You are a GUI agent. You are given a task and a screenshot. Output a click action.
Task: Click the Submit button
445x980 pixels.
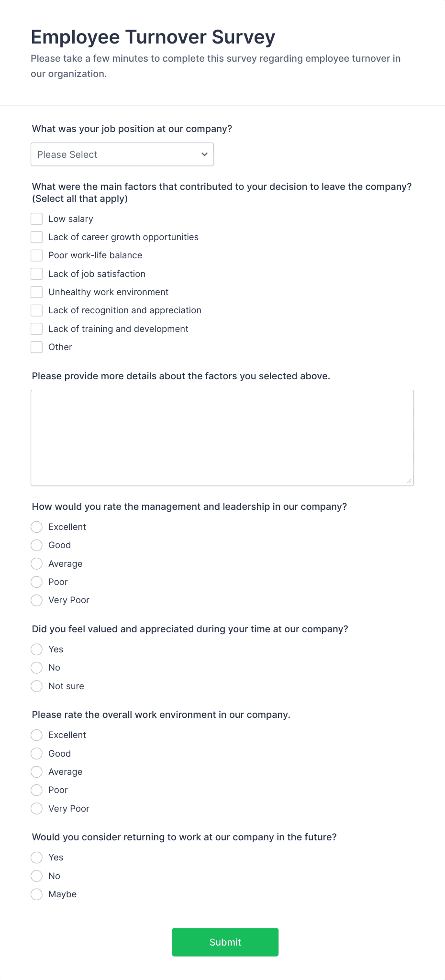pos(224,941)
